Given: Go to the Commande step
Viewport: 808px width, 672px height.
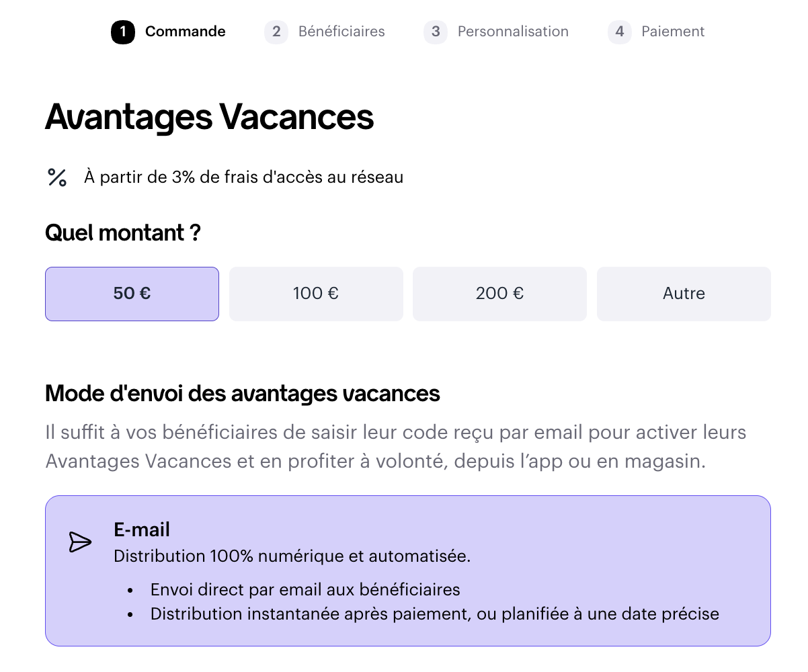Looking at the screenshot, I should pos(185,32).
